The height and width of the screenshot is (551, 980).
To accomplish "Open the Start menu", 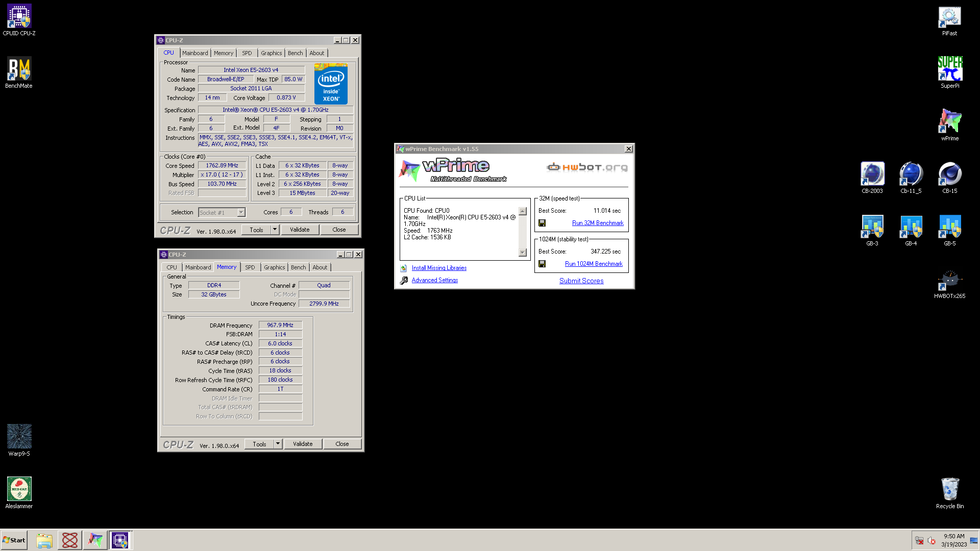I will (14, 540).
